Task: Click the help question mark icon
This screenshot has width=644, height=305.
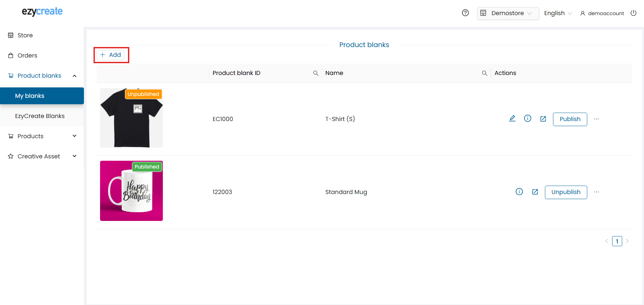Action: click(465, 13)
